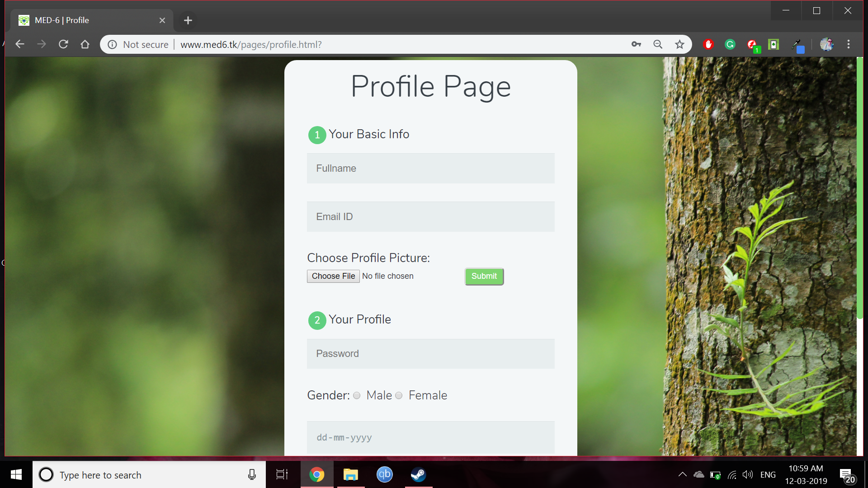This screenshot has height=488, width=868.
Task: Open Steam from the taskbar
Action: (418, 474)
